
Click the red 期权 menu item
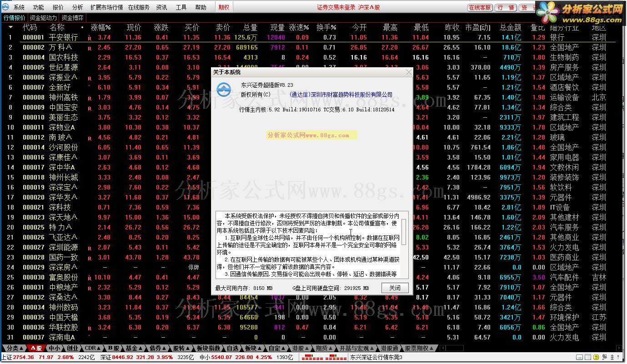pyautogui.click(x=224, y=7)
